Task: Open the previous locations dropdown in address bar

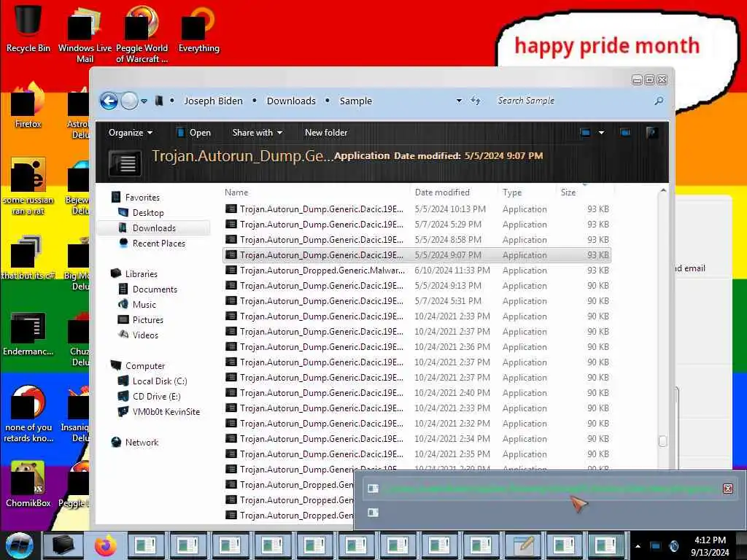Action: 459,101
